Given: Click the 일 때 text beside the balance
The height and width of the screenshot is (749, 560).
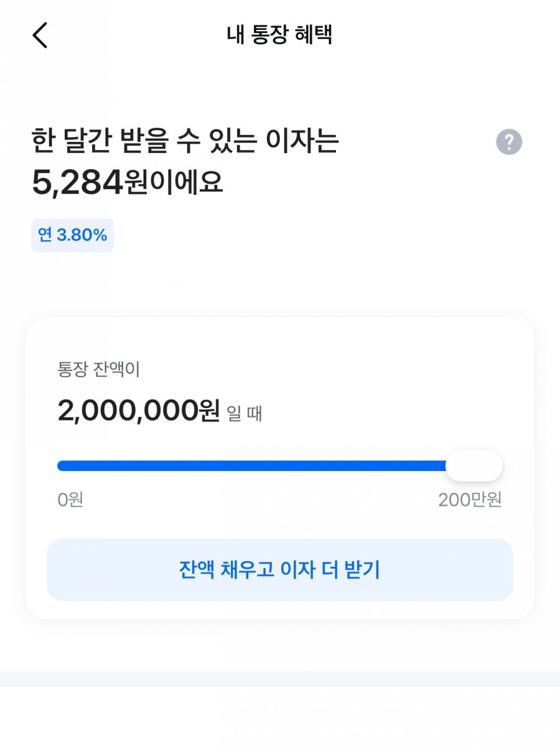Looking at the screenshot, I should point(245,413).
